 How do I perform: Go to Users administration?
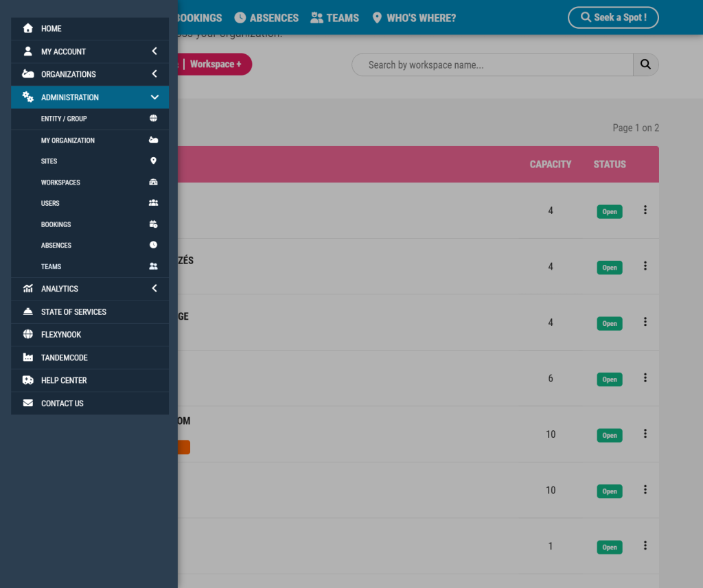coord(90,203)
